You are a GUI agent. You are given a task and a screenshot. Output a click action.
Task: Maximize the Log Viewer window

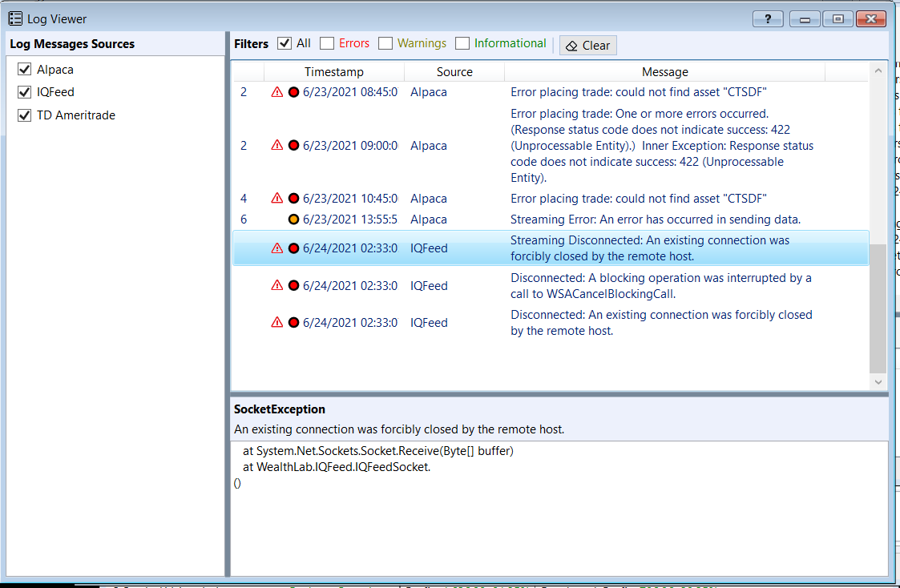point(838,19)
